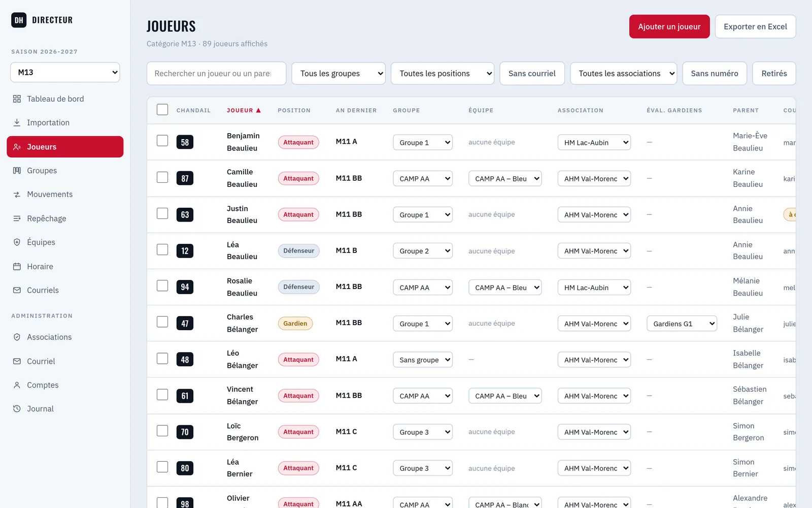Check Léa Bernier's row checkbox
This screenshot has width=812, height=508.
[162, 467]
